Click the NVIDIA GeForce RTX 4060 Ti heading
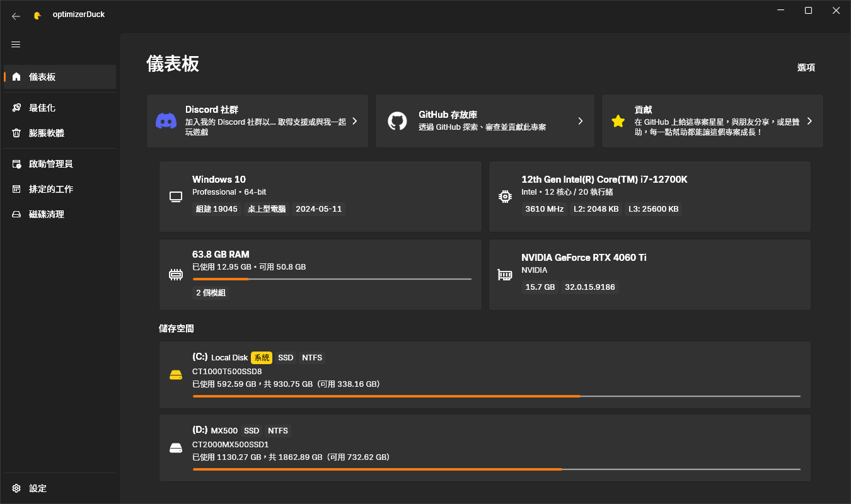 pos(584,258)
